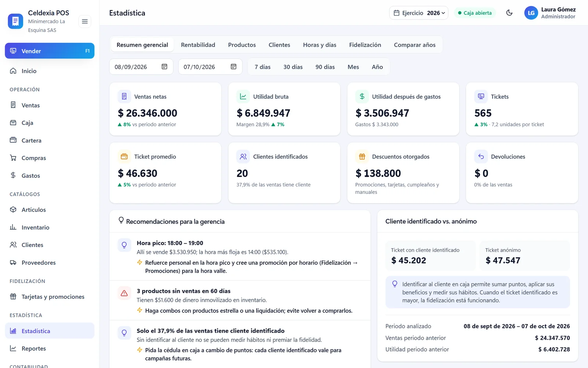
Task: Open Ventas in the sidebar
Action: 50,105
